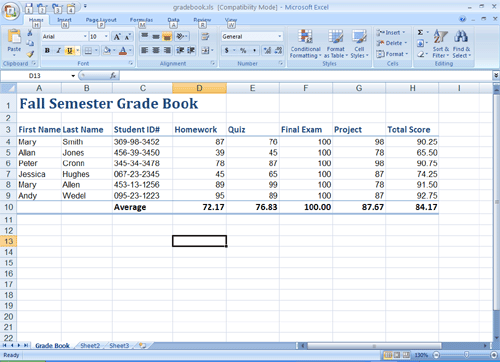Cut selection with the scissors icon
Viewport: 500px width, 362px height.
[x=30, y=33]
